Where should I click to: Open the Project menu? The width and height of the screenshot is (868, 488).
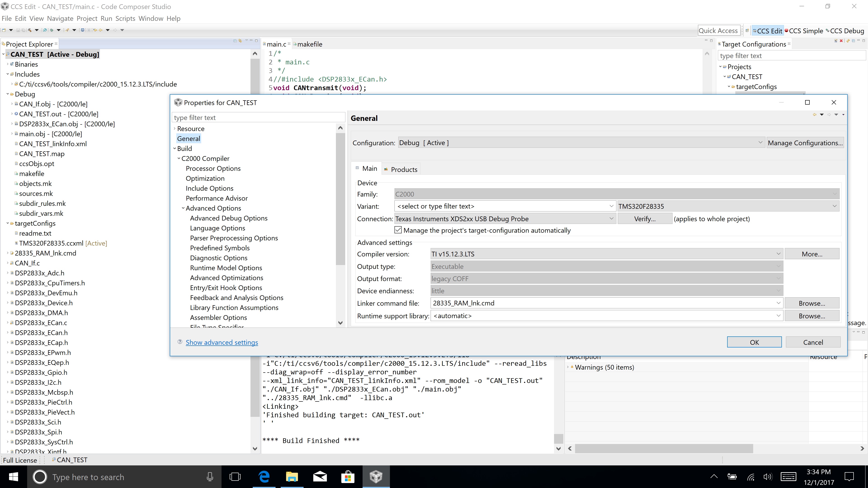point(87,19)
